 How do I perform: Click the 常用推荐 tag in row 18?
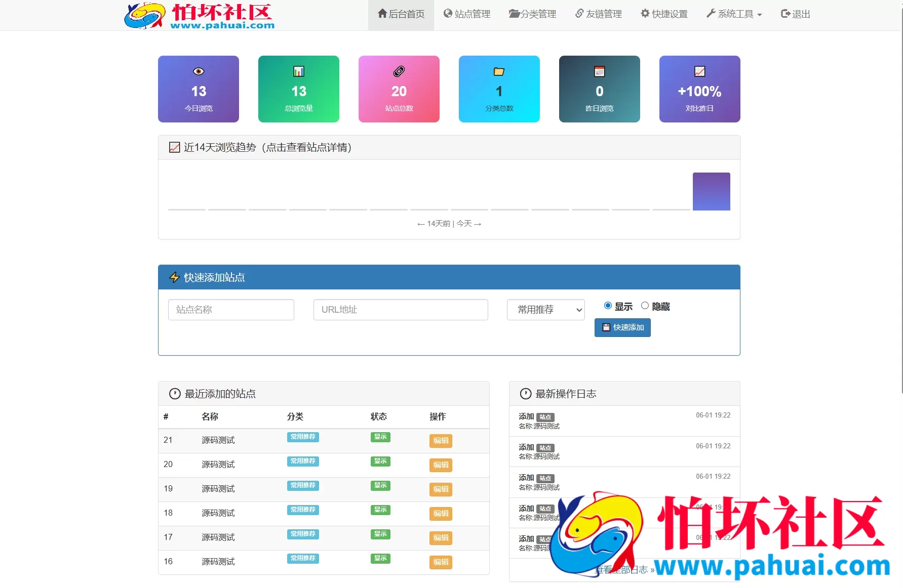[303, 510]
